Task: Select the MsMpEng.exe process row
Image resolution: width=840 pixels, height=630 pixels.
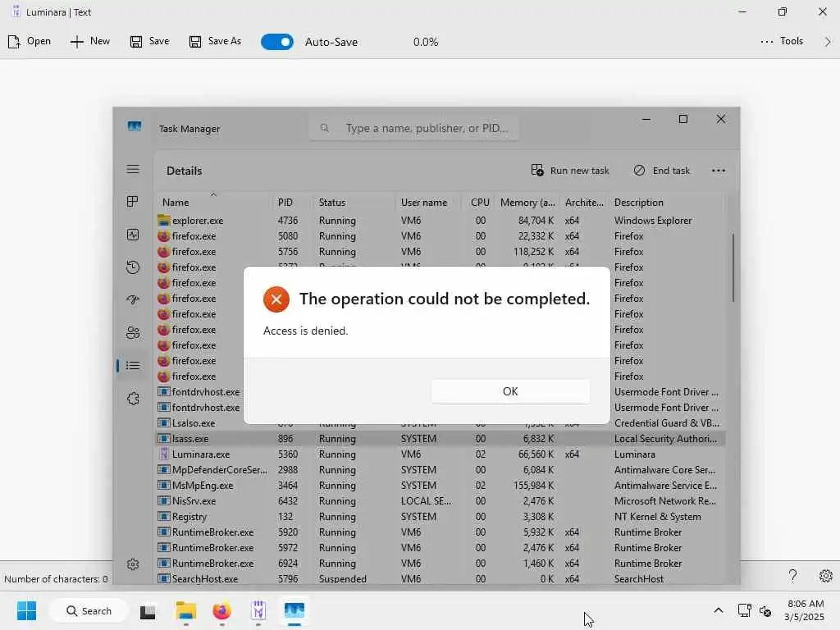Action: tap(441, 486)
